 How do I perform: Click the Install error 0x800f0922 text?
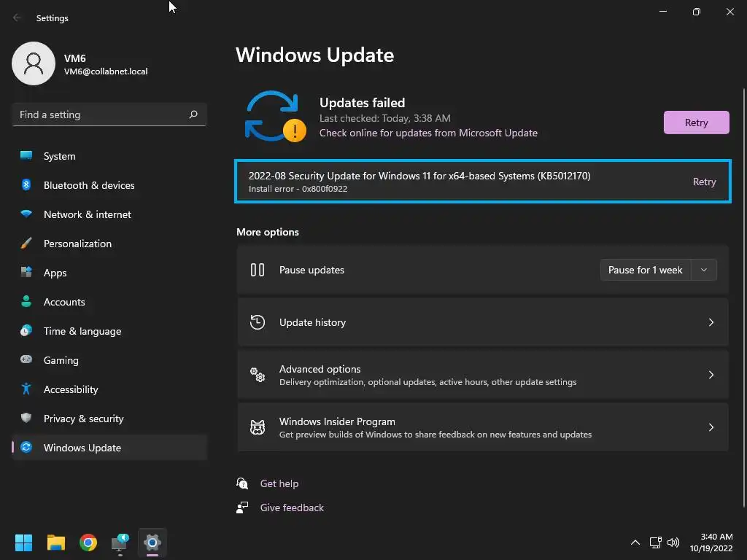(298, 189)
